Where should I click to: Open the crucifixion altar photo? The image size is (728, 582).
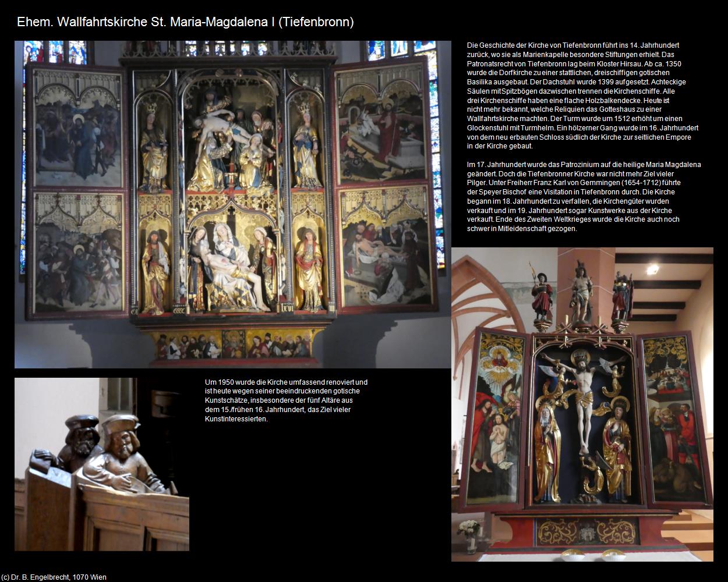coord(582,404)
